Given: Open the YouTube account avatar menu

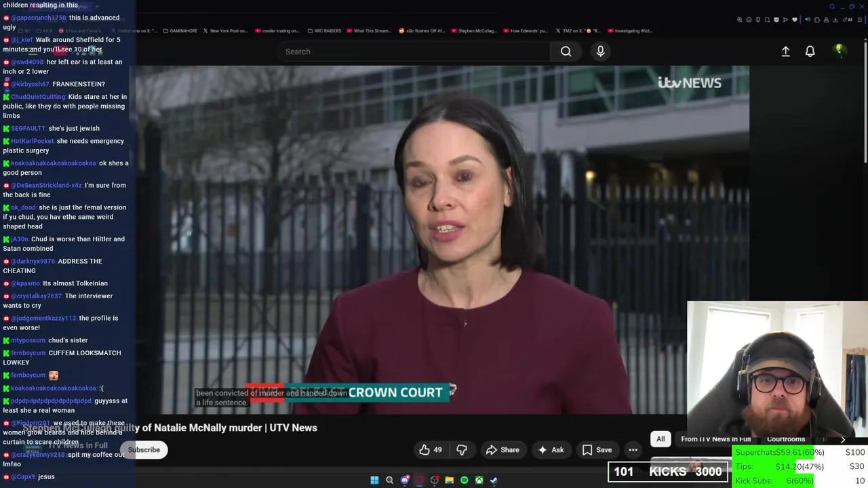Looking at the screenshot, I should coord(839,51).
